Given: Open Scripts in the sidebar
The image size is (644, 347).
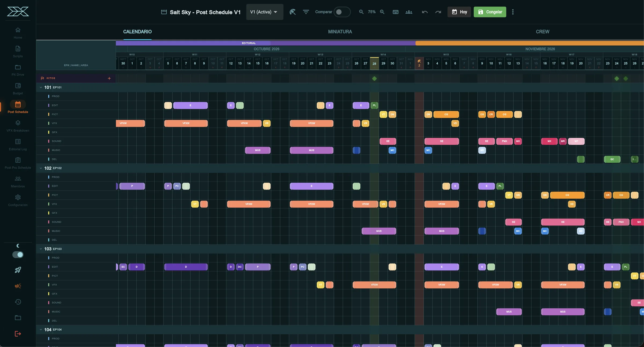Looking at the screenshot, I should click(18, 52).
